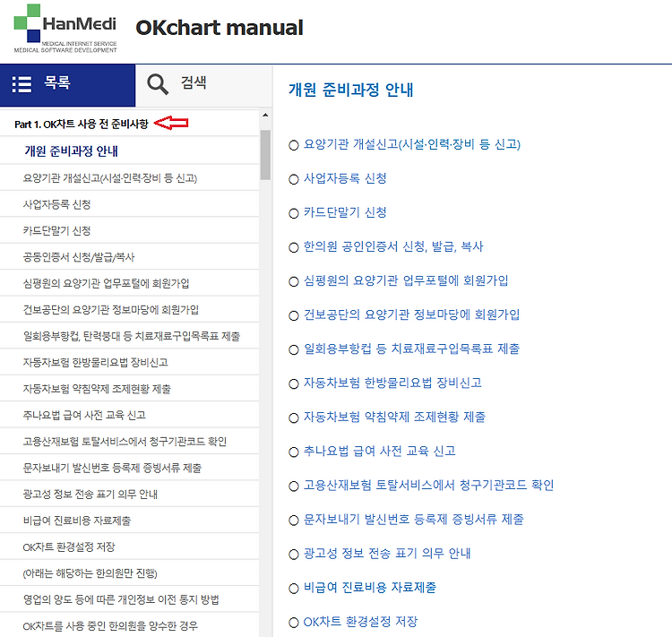
Task: Open sidebar item 사업자등록 신청
Action: point(56,204)
